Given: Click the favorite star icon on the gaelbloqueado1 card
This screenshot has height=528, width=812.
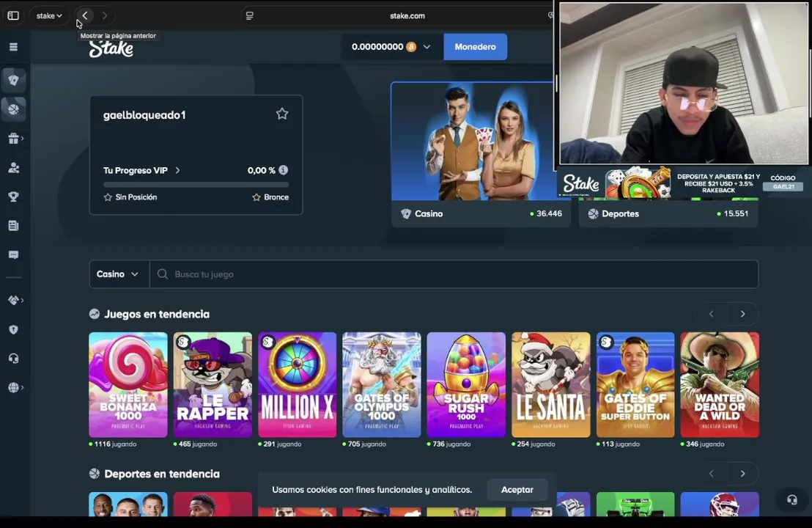Looking at the screenshot, I should coord(281,114).
